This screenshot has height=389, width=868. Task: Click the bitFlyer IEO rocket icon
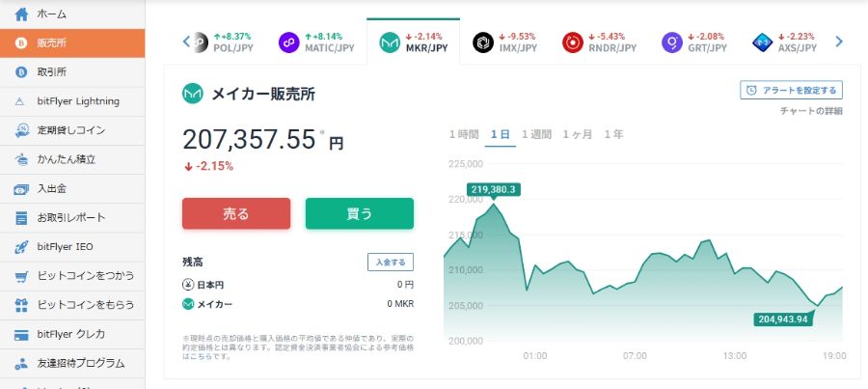(21, 247)
